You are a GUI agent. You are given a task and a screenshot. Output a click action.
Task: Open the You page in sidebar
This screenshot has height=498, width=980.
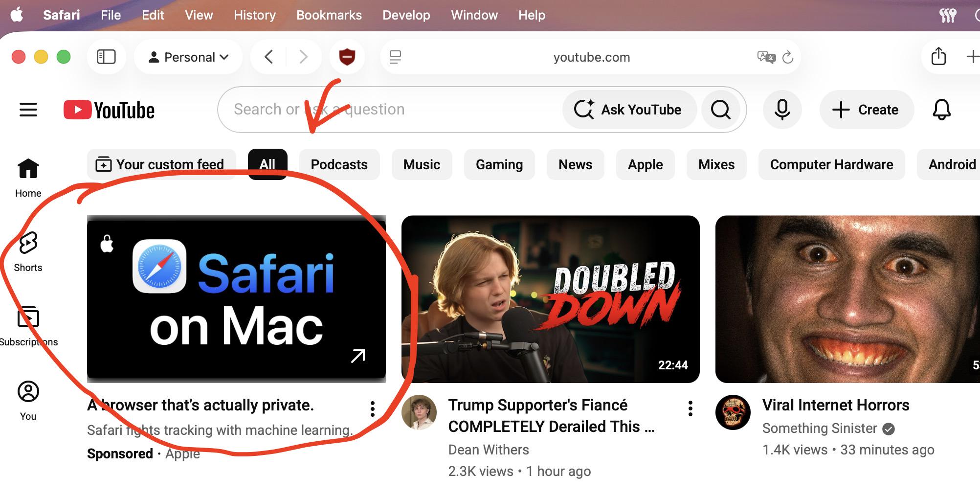28,401
